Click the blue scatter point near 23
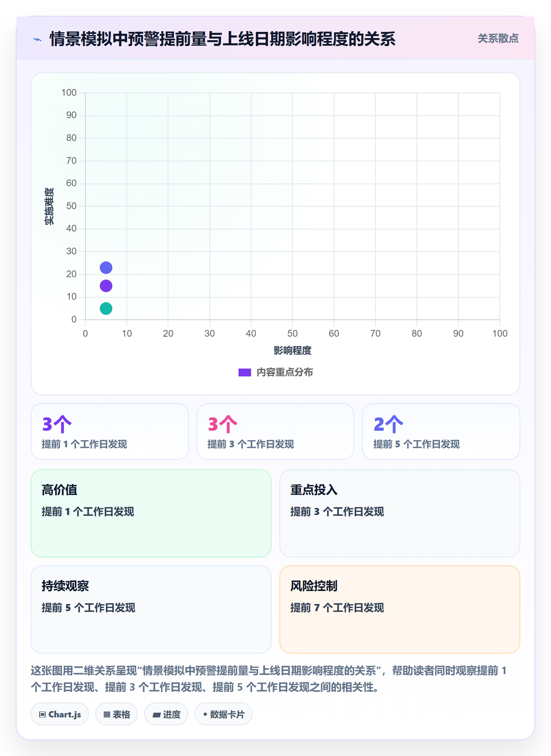Image resolution: width=551 pixels, height=756 pixels. point(106,268)
